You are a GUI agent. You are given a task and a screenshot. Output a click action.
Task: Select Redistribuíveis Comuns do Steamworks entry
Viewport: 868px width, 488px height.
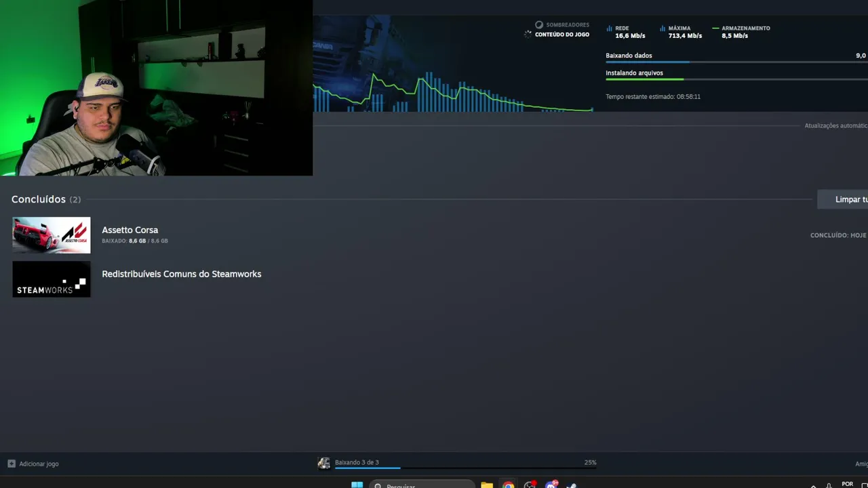[x=181, y=274]
